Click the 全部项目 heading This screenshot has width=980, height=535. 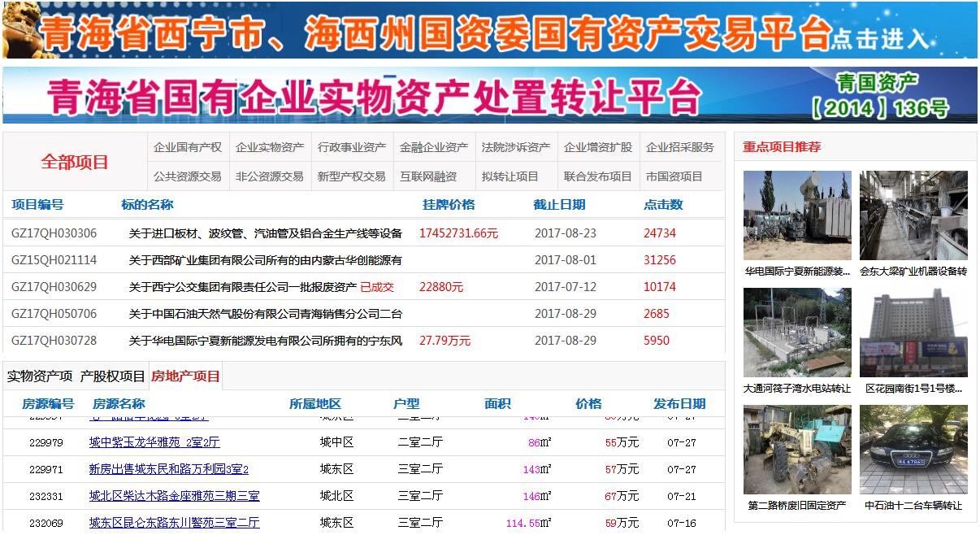(x=75, y=162)
